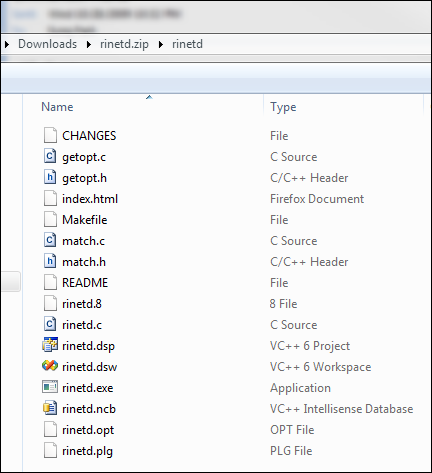Select the Makefile entry
Screen dimensions: 432x473
(85, 220)
